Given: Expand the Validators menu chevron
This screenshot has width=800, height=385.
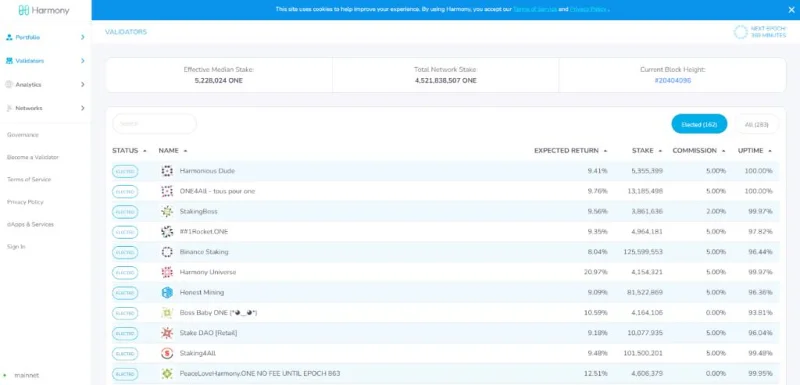Looking at the screenshot, I should pos(83,61).
